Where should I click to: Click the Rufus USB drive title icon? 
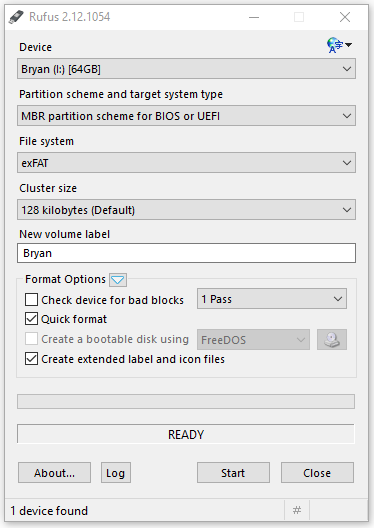tap(16, 17)
